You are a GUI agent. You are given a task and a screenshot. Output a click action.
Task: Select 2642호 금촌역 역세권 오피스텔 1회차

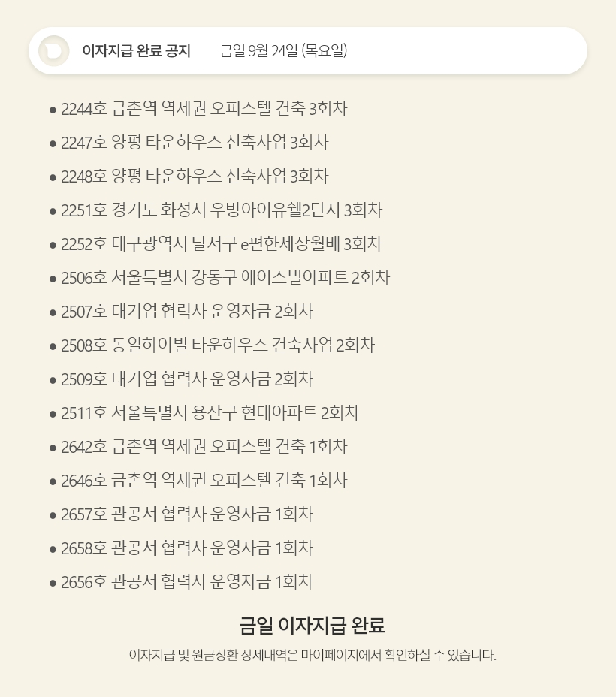click(x=204, y=447)
